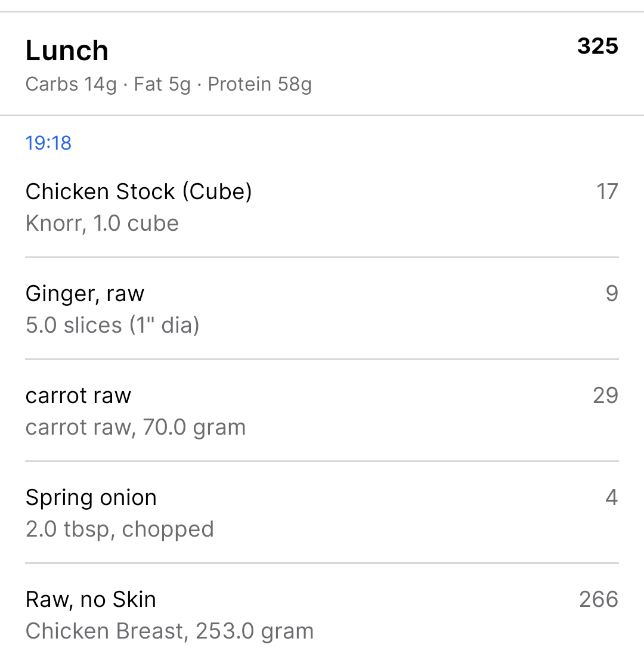
Task: Click the 4 calorie value for onion
Action: [x=612, y=497]
